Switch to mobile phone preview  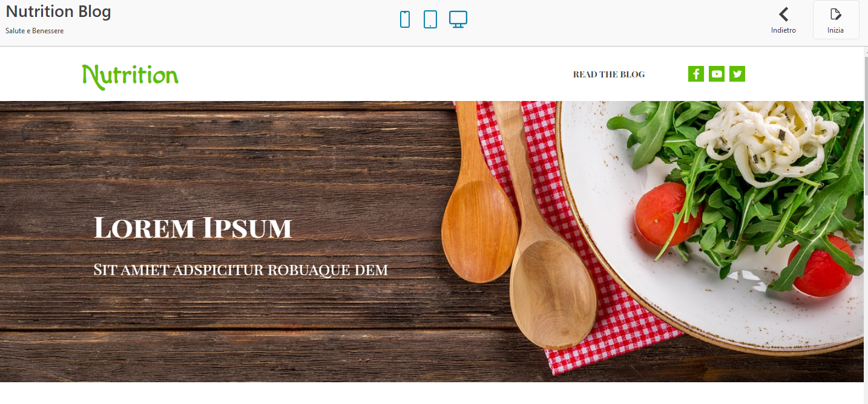point(405,19)
